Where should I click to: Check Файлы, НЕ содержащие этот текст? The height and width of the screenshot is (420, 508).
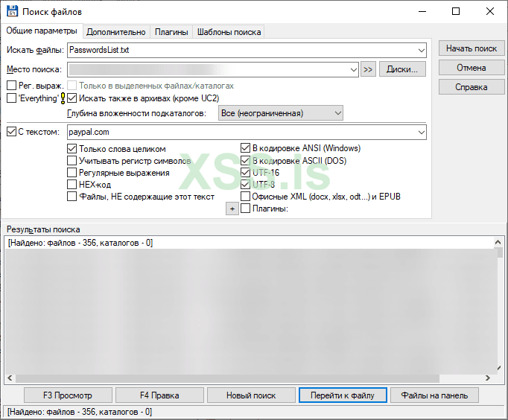tap(72, 197)
